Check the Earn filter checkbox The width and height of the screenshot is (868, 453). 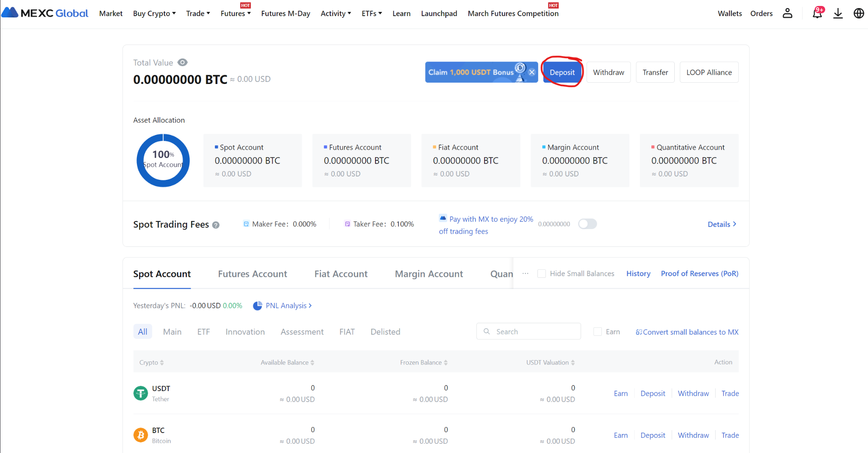tap(598, 332)
